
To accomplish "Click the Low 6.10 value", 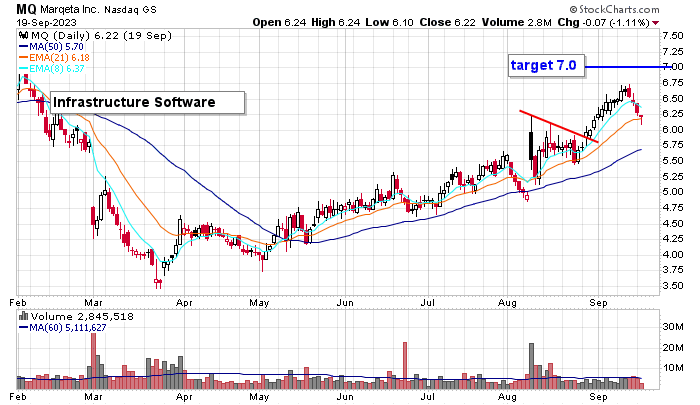I will (389, 22).
